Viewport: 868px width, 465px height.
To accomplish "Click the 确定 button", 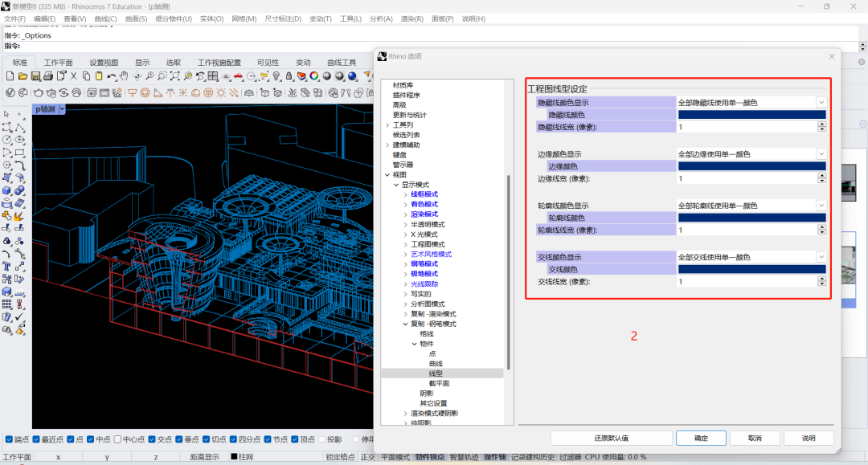I will tap(701, 438).
